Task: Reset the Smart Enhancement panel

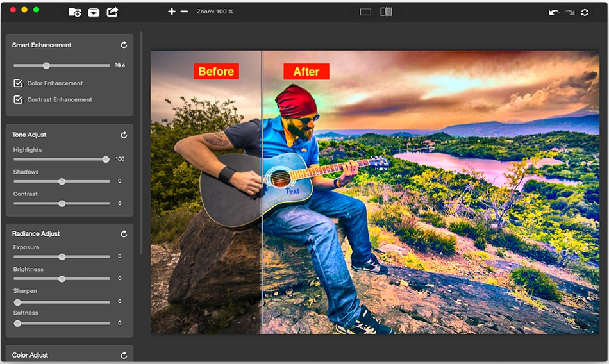Action: [124, 45]
